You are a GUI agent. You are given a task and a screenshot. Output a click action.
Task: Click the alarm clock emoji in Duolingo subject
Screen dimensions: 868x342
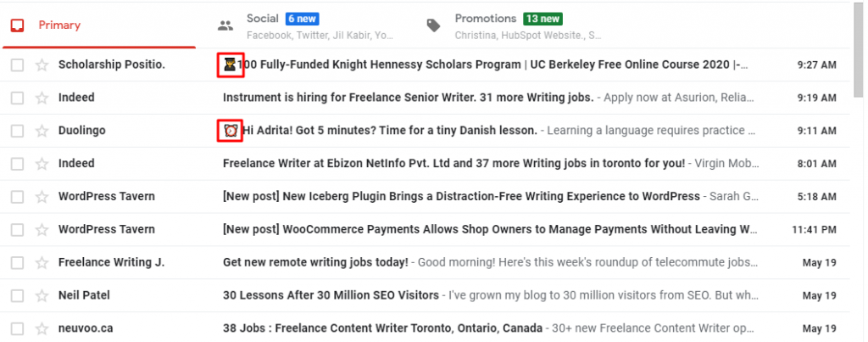point(231,131)
